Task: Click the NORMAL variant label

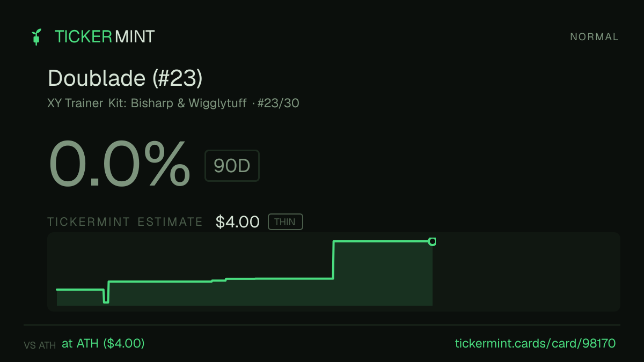Action: point(594,37)
